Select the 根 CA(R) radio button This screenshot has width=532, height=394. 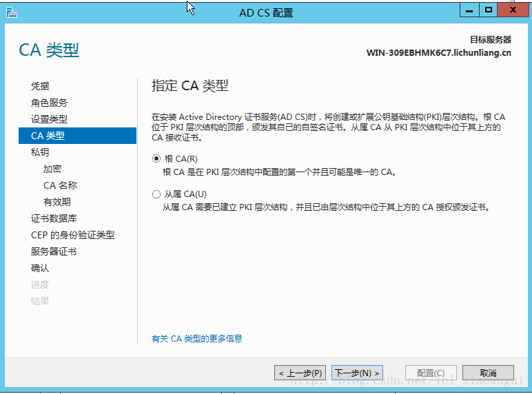click(x=156, y=158)
